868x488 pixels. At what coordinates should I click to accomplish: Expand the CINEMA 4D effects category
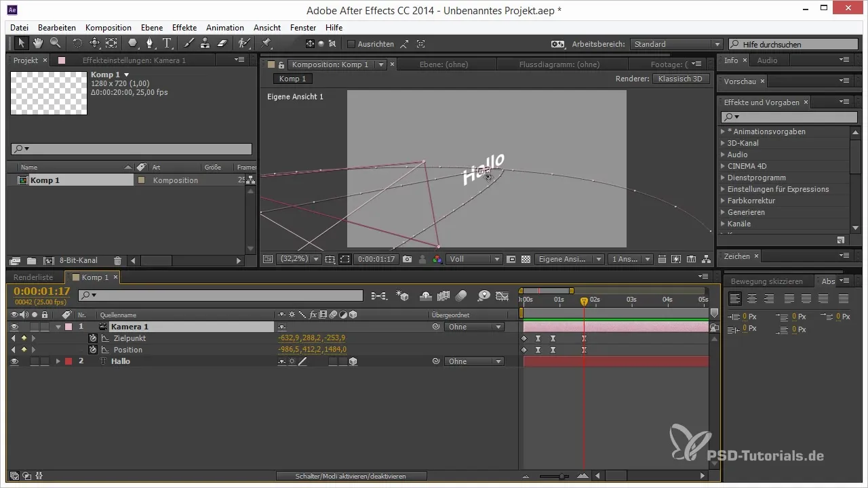click(723, 166)
